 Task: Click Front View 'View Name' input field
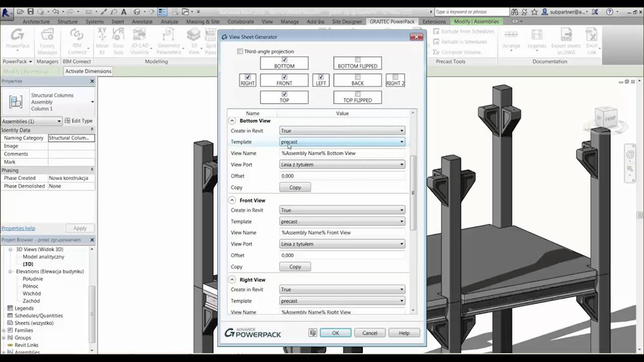(342, 233)
